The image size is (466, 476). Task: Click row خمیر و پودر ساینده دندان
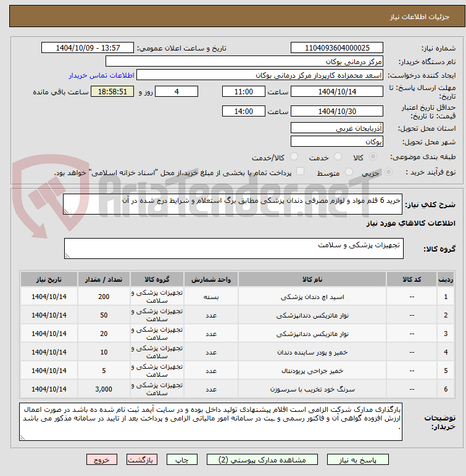tap(238, 352)
